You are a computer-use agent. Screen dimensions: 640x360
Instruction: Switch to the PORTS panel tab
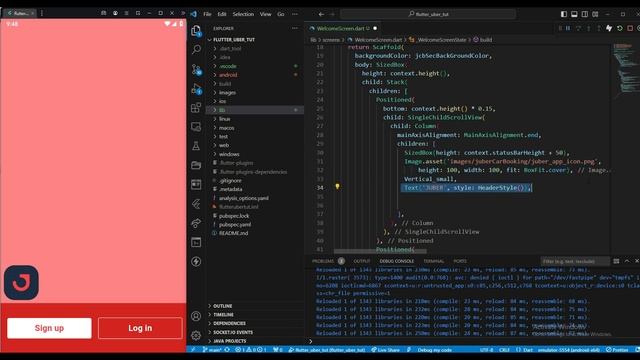coord(460,261)
